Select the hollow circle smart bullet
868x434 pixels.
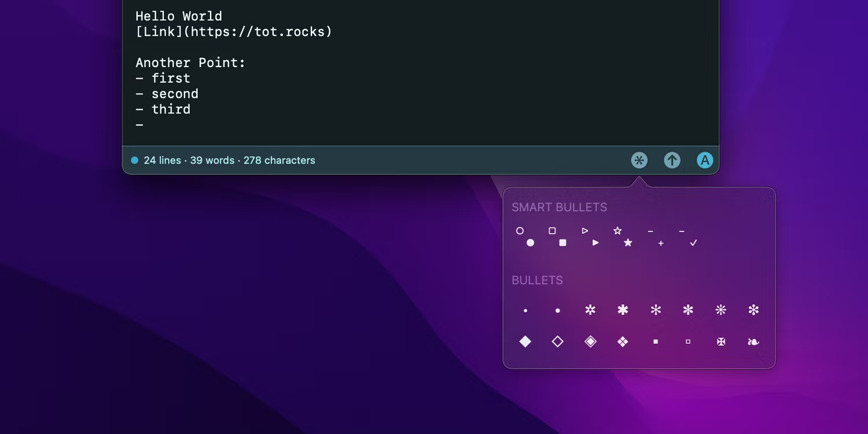[x=520, y=231]
